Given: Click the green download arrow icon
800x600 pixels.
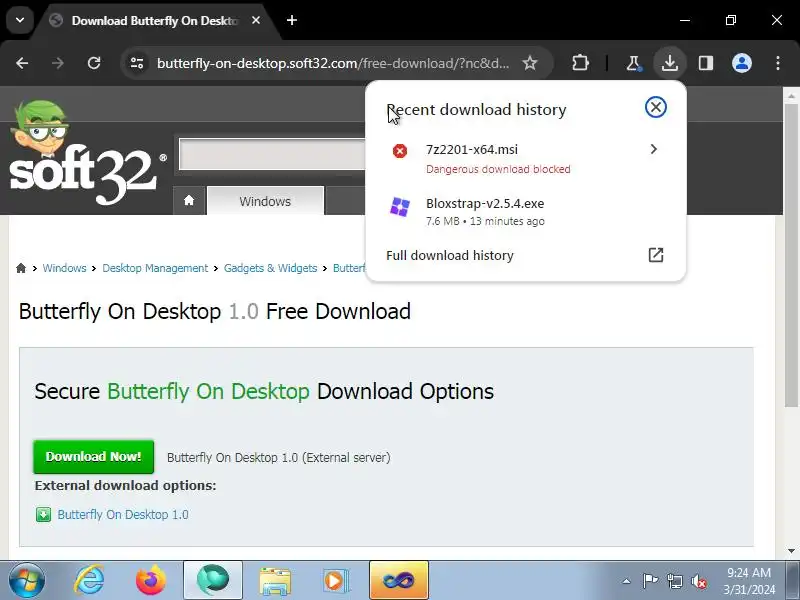Looking at the screenshot, I should pyautogui.click(x=43, y=514).
